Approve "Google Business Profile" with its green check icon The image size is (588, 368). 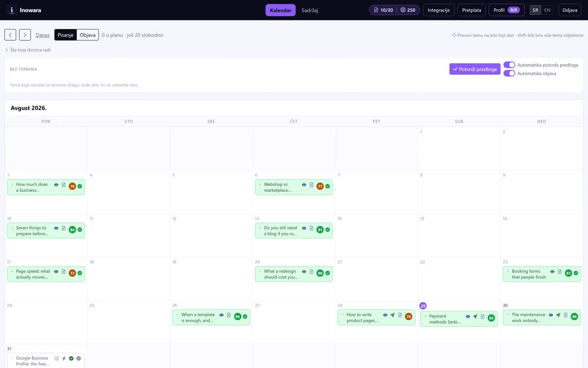71,359
